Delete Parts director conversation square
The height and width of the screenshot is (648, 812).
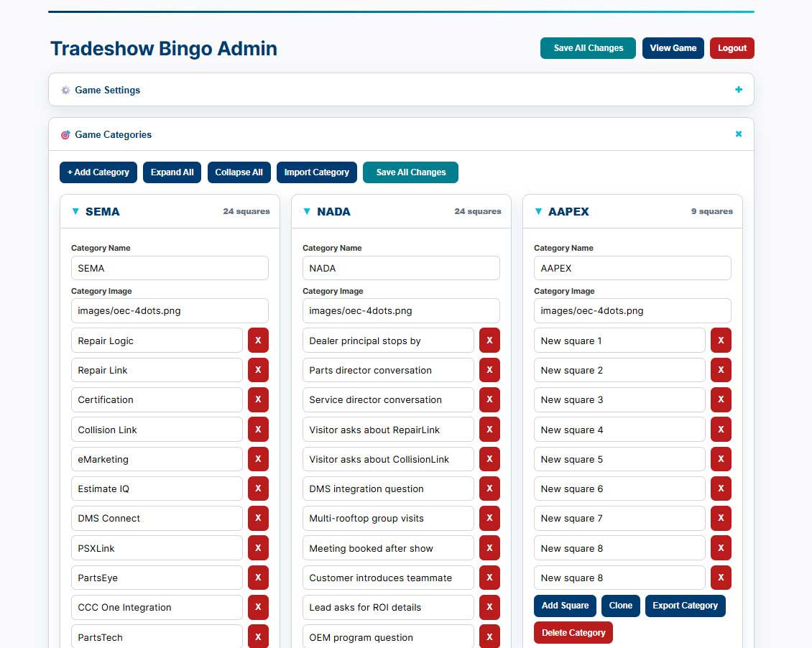489,369
